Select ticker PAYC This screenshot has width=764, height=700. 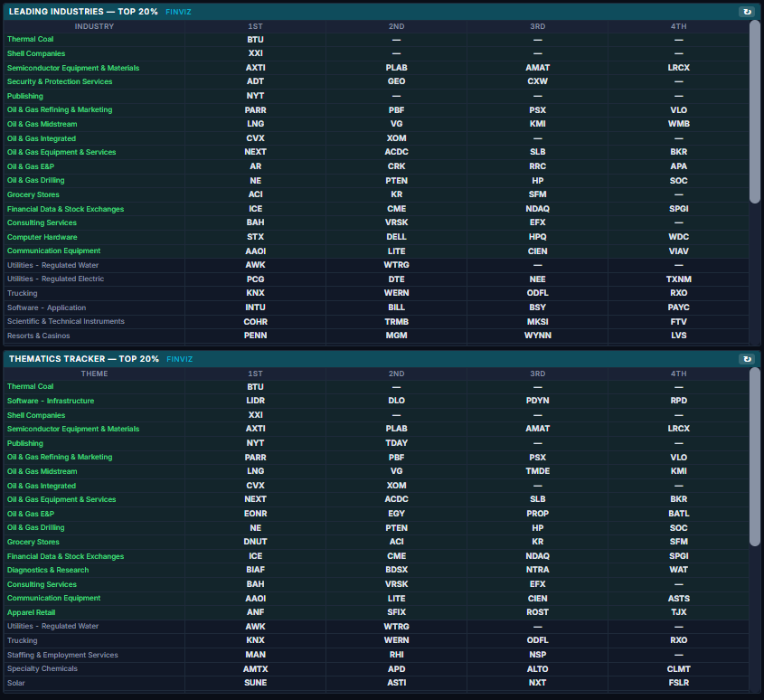pyautogui.click(x=679, y=307)
